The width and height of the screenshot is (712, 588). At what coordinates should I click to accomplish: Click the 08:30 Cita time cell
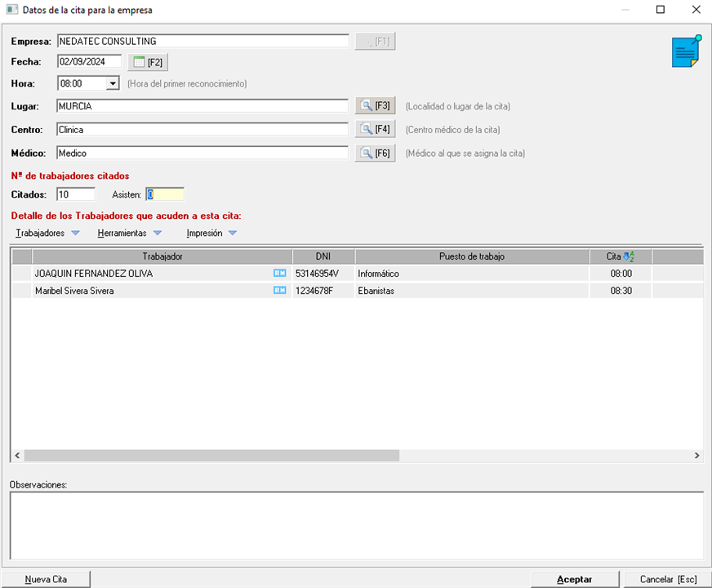pos(621,291)
